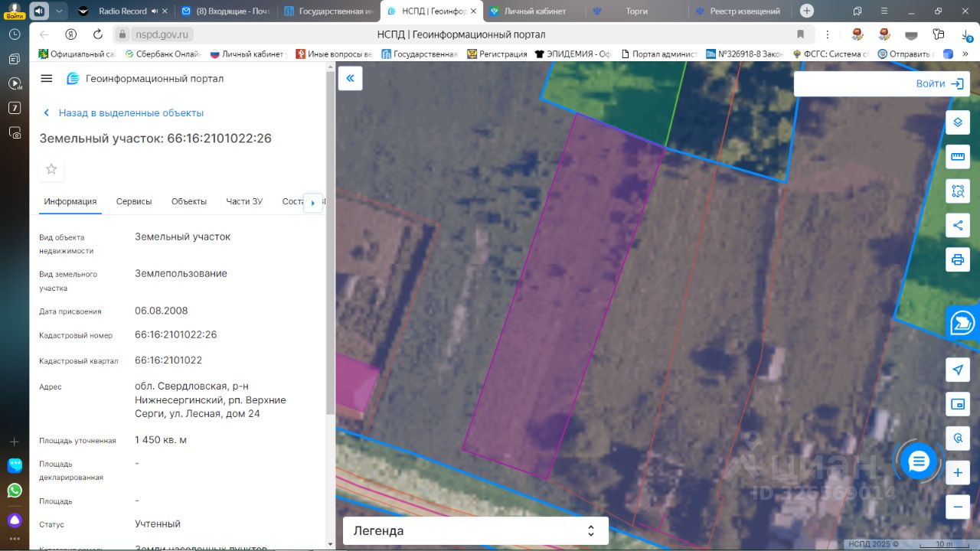
Task: Open the round chat support bubble
Action: click(919, 461)
